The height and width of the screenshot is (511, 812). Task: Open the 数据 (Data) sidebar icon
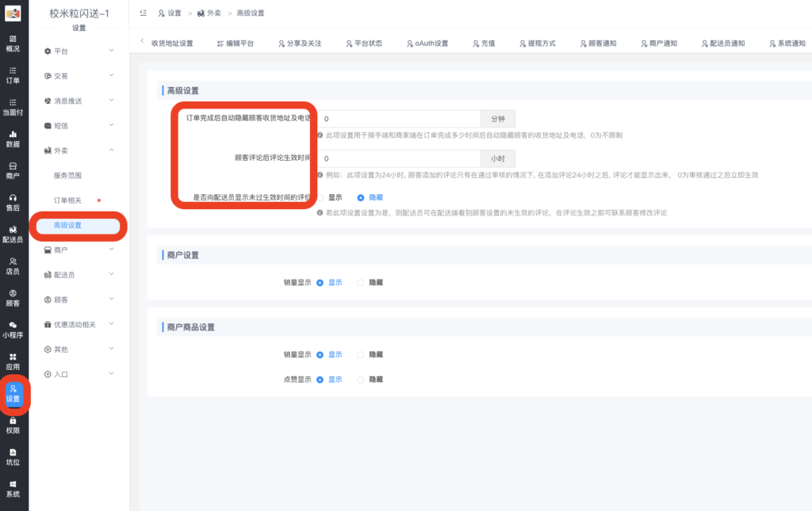click(x=13, y=140)
